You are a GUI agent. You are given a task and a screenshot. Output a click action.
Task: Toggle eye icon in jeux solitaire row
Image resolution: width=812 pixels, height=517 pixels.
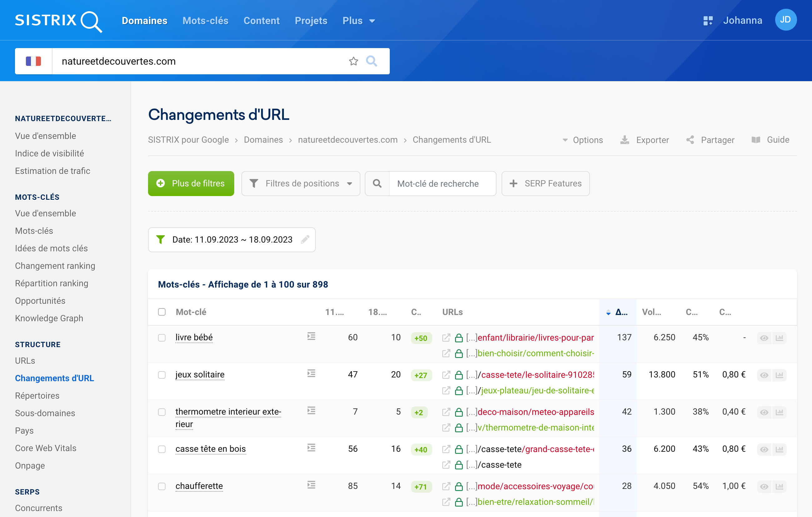tap(764, 375)
